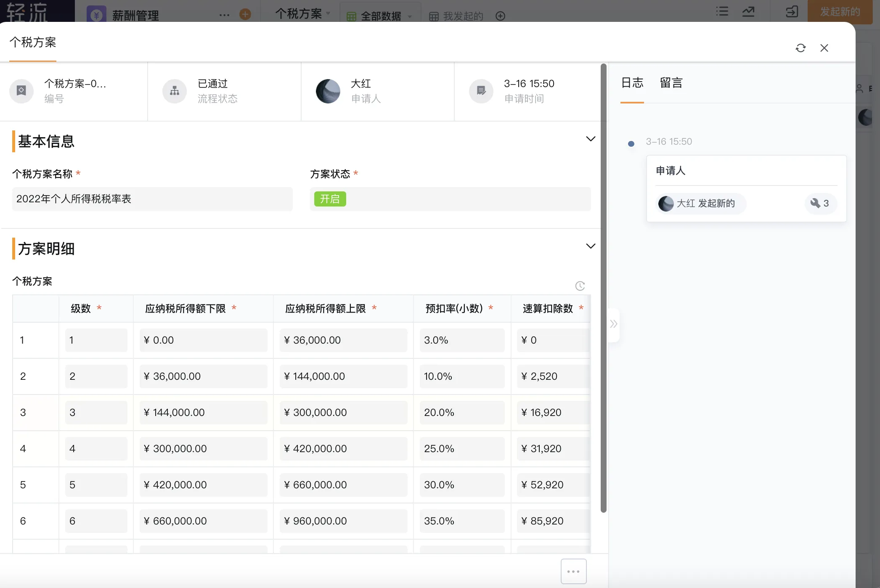Viewport: 880px width, 588px height.
Task: Click the 开启 status tag
Action: [330, 199]
